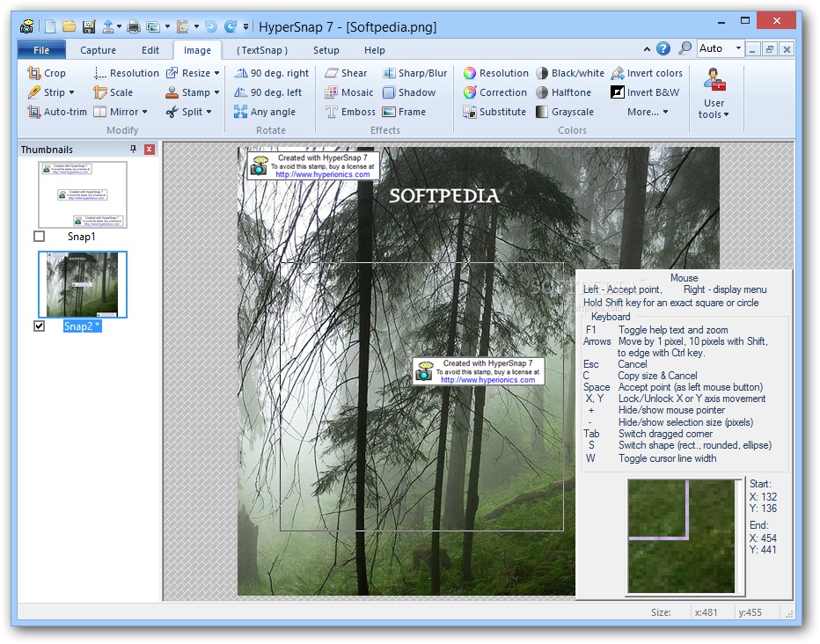This screenshot has width=820, height=644.
Task: Open the Auto zoom combo box
Action: point(720,48)
